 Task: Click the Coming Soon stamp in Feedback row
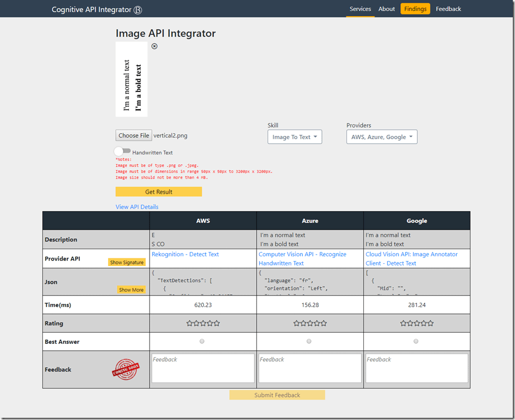[126, 369]
